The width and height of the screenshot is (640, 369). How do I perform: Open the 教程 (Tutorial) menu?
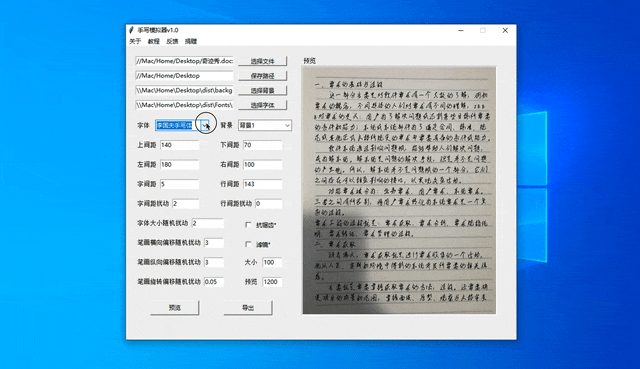pos(153,41)
